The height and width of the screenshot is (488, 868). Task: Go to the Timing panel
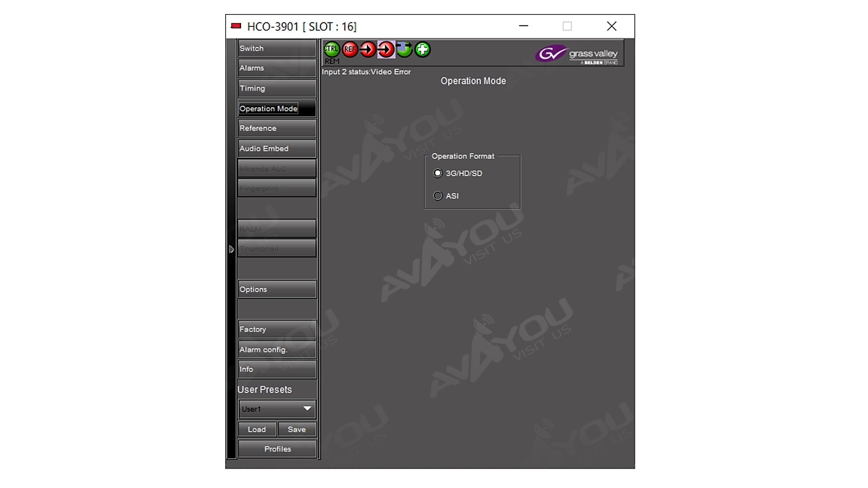[277, 88]
